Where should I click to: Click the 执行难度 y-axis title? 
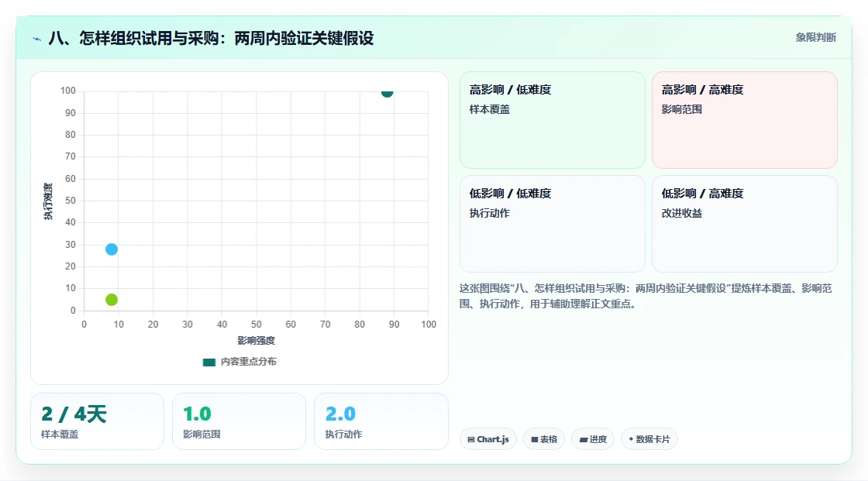[x=48, y=201]
